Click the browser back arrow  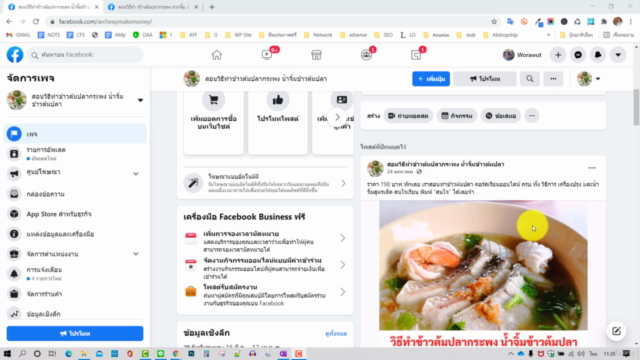pos(9,21)
